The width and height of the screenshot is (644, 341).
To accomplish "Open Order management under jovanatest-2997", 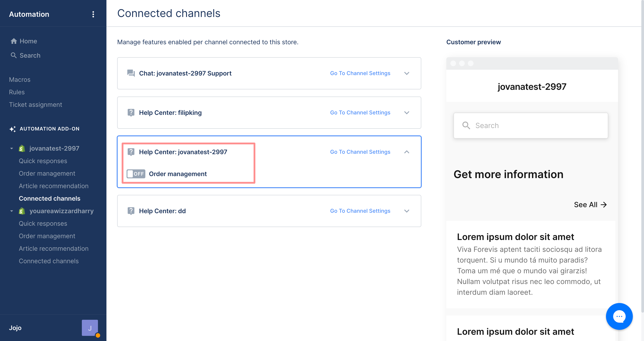I will click(x=47, y=174).
